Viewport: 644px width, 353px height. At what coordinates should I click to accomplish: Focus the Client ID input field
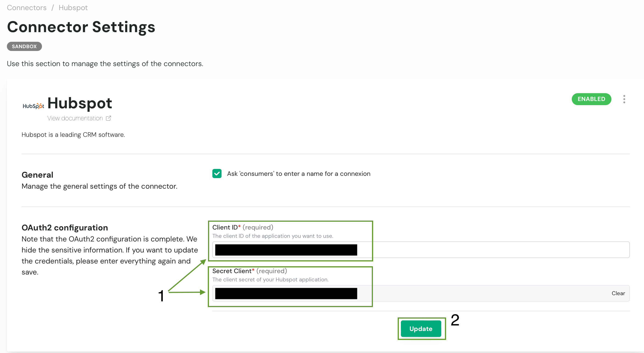tap(421, 250)
